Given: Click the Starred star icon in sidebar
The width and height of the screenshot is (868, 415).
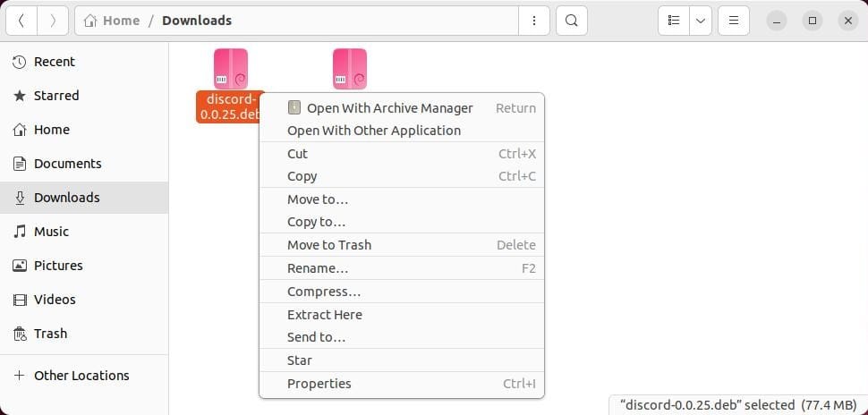Looking at the screenshot, I should pos(20,96).
